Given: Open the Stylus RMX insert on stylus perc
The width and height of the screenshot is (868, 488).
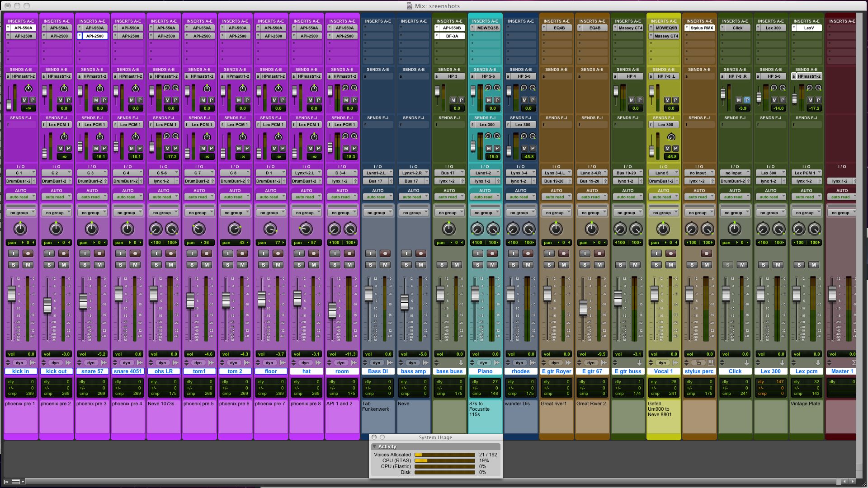Looking at the screenshot, I should 699,28.
